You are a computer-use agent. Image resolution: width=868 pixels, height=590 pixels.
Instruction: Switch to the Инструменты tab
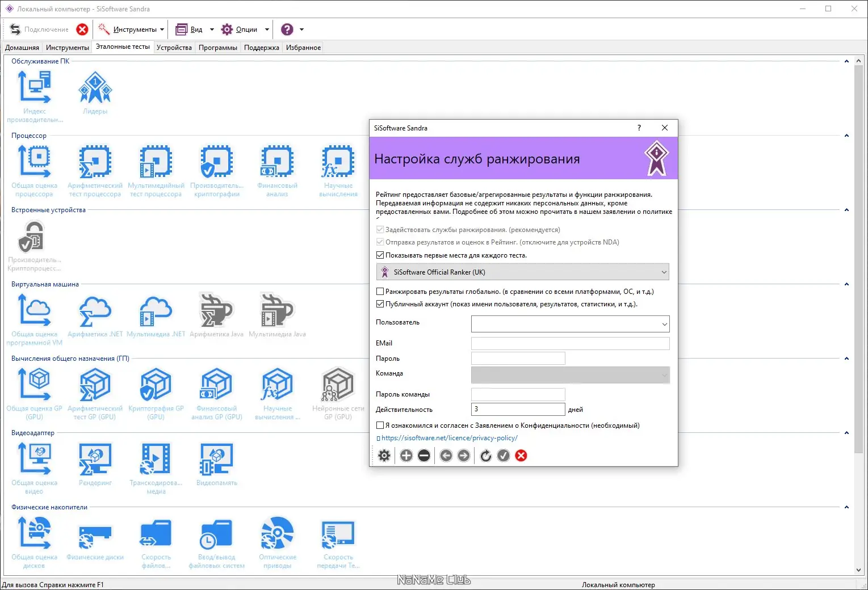pyautogui.click(x=68, y=48)
